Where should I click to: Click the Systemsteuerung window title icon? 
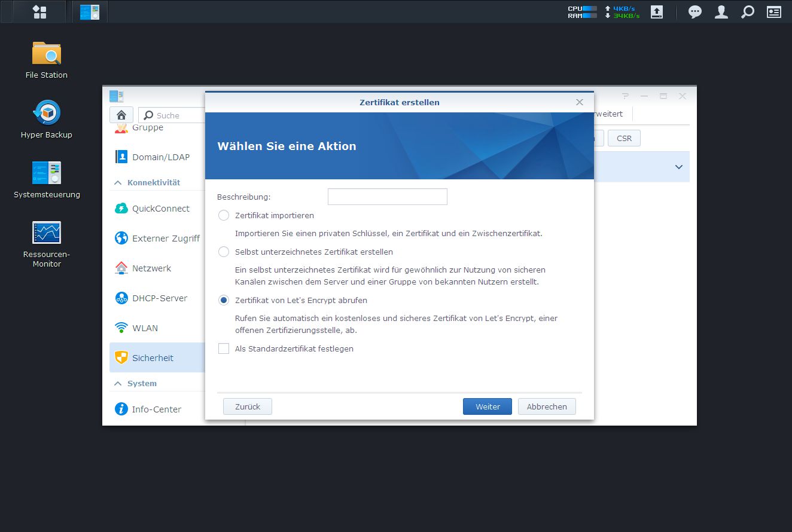(x=117, y=96)
